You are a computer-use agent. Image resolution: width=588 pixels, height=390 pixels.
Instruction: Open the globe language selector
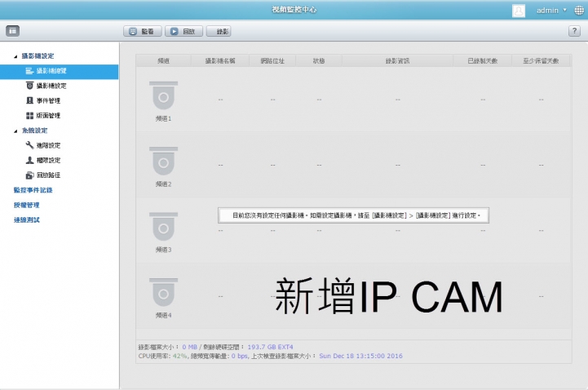tap(579, 11)
